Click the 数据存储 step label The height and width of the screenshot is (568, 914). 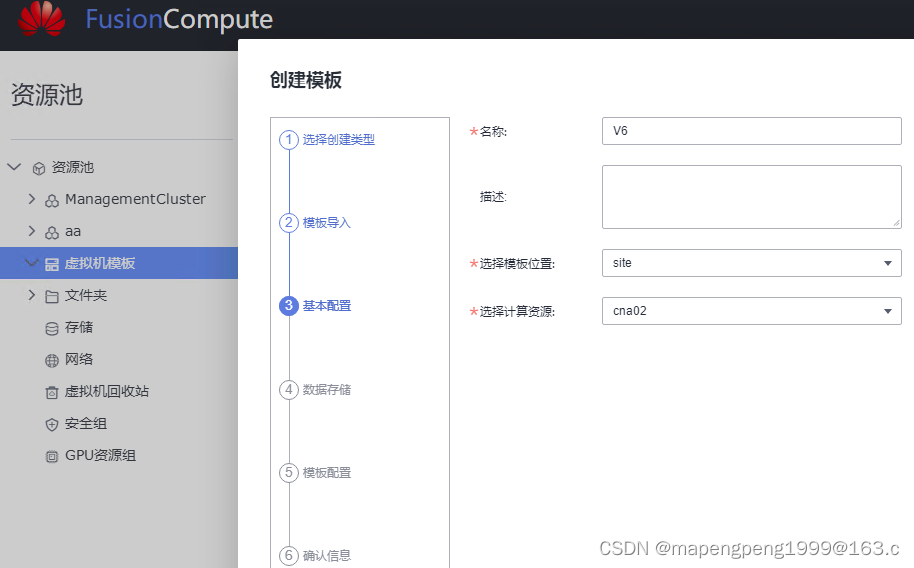tap(326, 390)
